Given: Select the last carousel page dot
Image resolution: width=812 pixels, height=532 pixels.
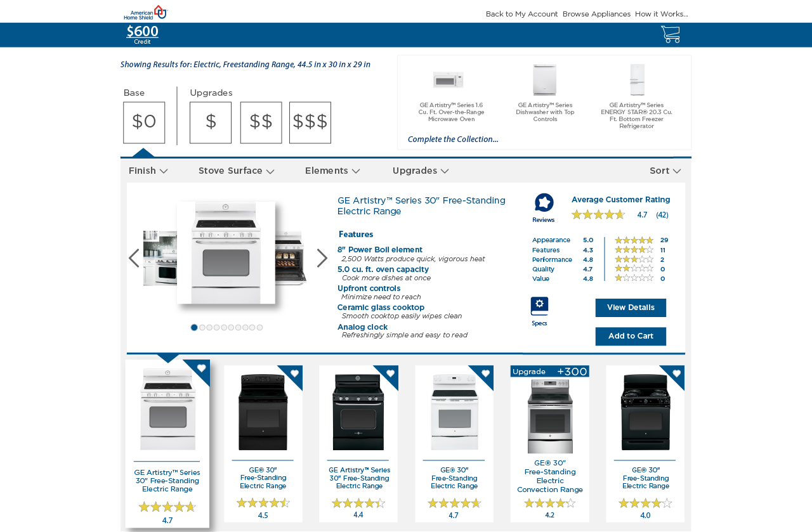Looking at the screenshot, I should [259, 328].
